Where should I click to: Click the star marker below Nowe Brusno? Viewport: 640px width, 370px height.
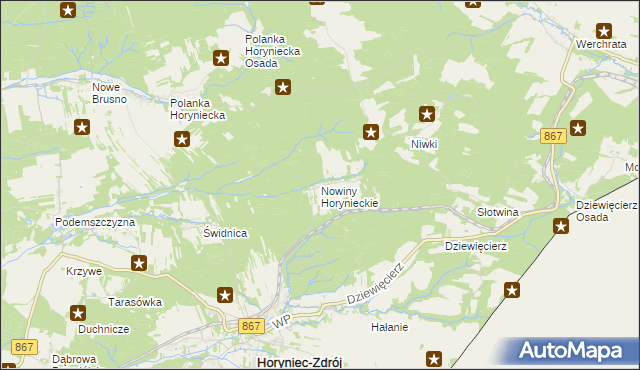(82, 127)
